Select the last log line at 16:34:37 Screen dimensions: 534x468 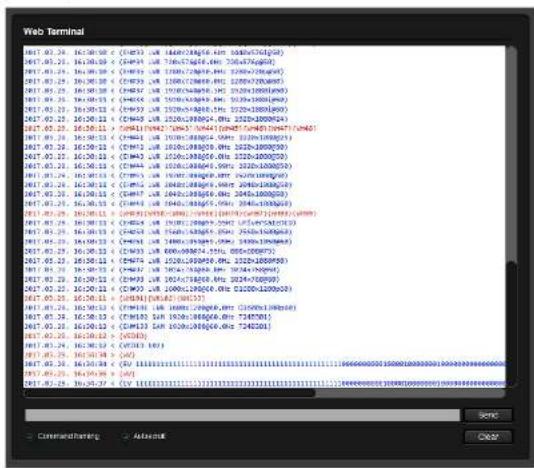tap(265, 384)
